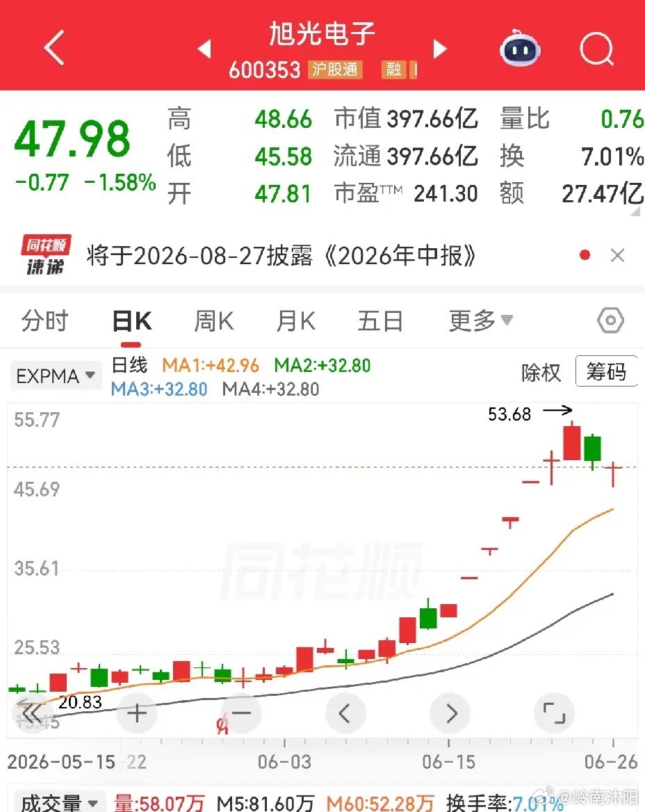The width and height of the screenshot is (645, 812).
Task: Switch to next stock with right triangle
Action: (440, 49)
